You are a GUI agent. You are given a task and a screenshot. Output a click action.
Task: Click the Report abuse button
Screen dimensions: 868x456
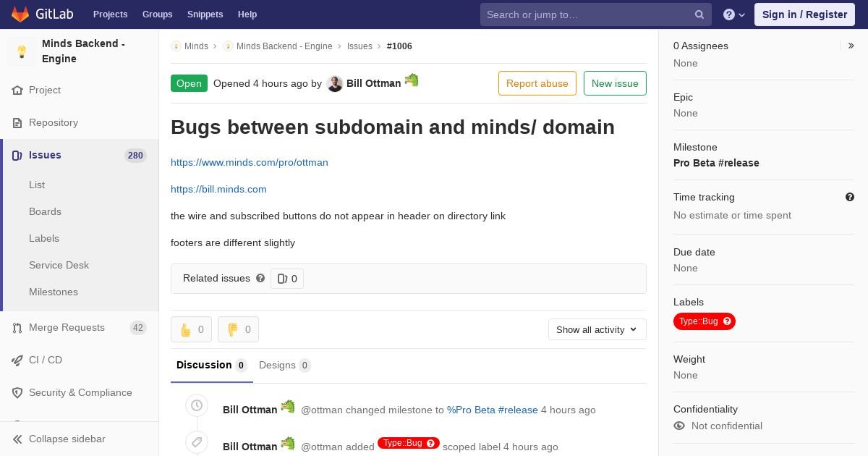(537, 83)
